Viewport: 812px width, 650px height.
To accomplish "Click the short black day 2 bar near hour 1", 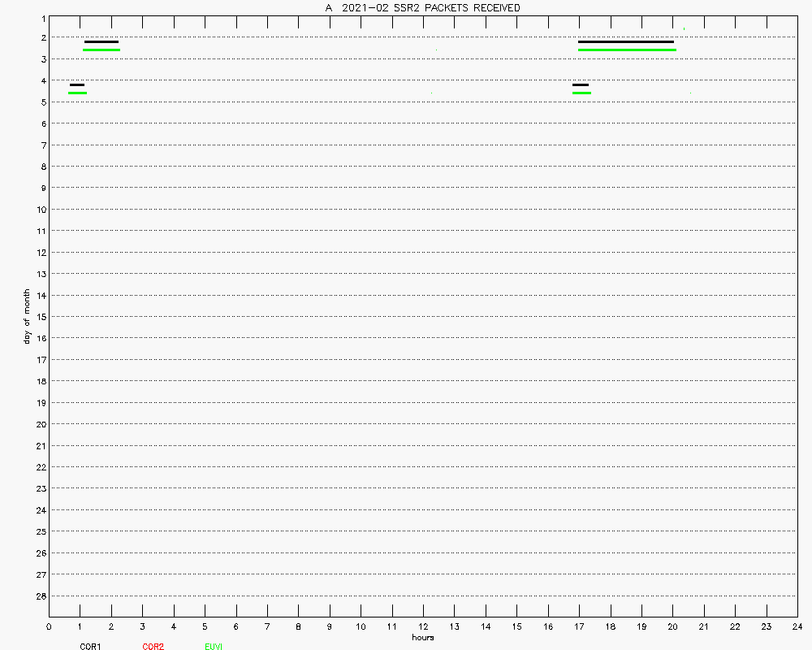I will pos(101,41).
